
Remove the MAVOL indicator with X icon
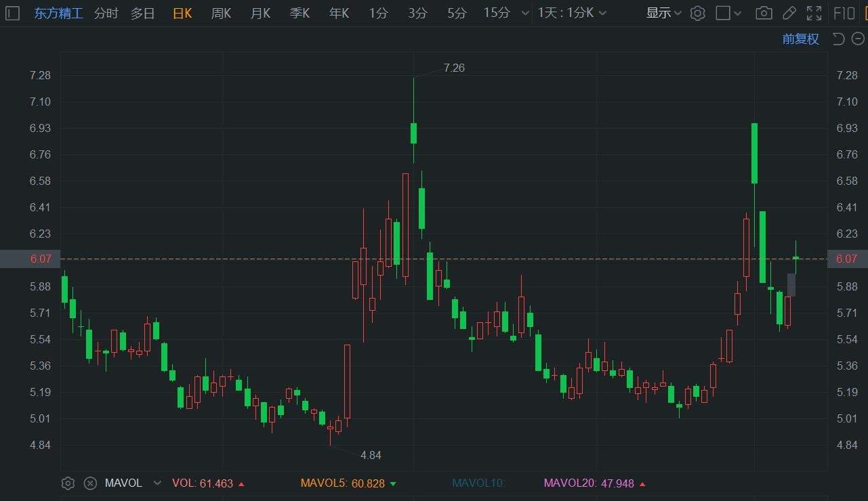tap(90, 483)
